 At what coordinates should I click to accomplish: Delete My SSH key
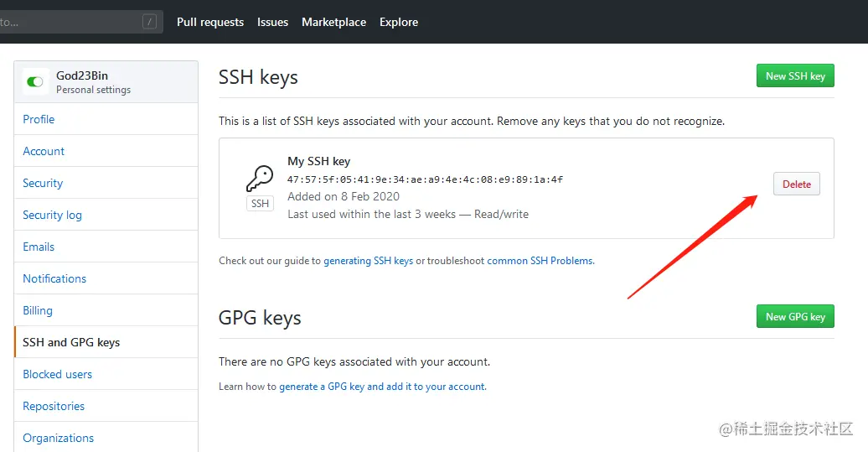click(x=796, y=184)
